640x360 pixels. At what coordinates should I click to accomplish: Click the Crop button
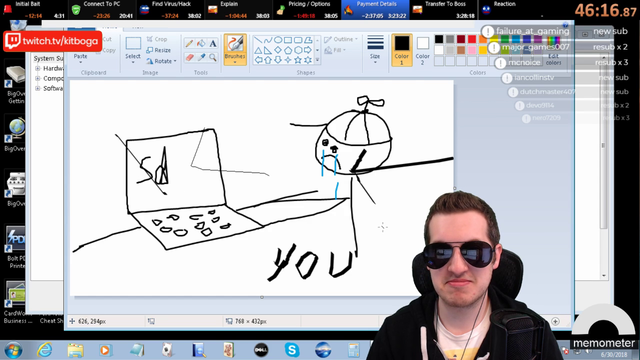pos(157,39)
